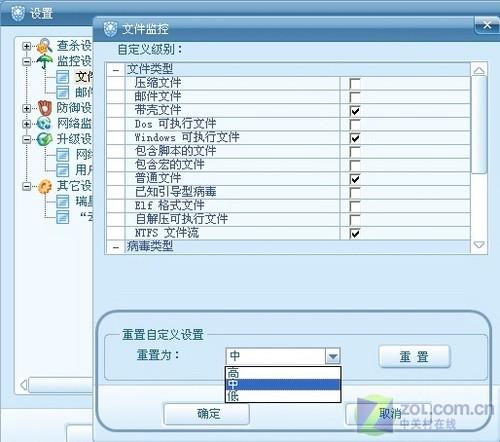Select the NTFS 文件流 row label
The width and height of the screenshot is (500, 442).
pyautogui.click(x=167, y=233)
